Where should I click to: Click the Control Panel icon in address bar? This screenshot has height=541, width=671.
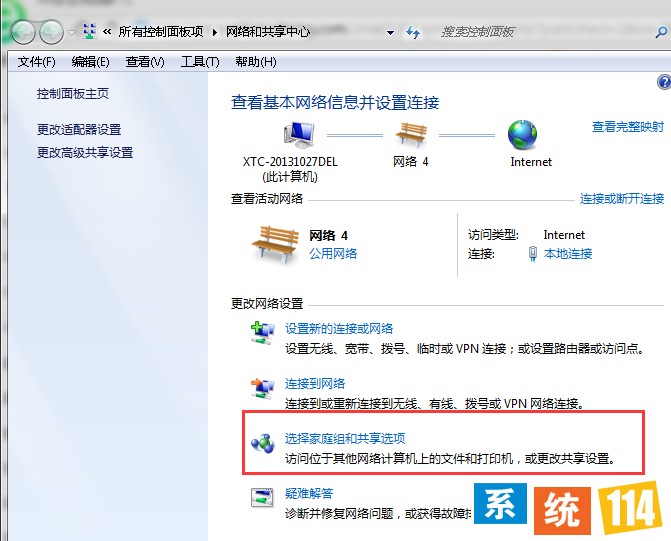pos(89,32)
